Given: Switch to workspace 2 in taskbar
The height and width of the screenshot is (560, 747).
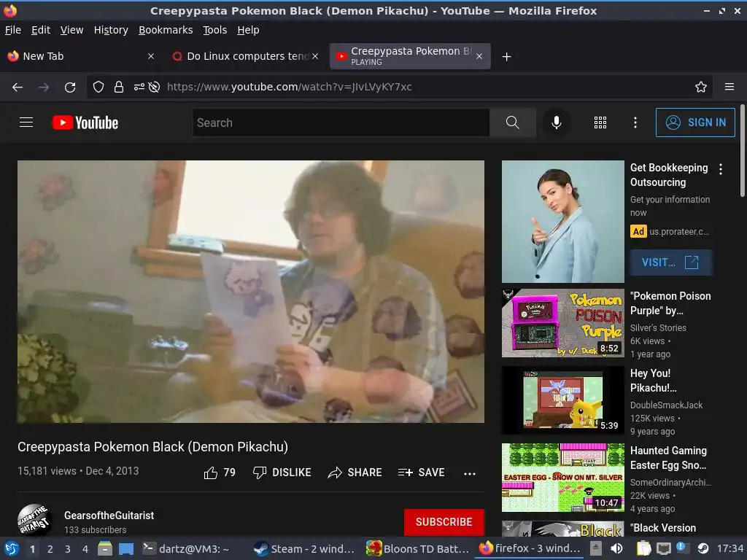Looking at the screenshot, I should pyautogui.click(x=50, y=548).
